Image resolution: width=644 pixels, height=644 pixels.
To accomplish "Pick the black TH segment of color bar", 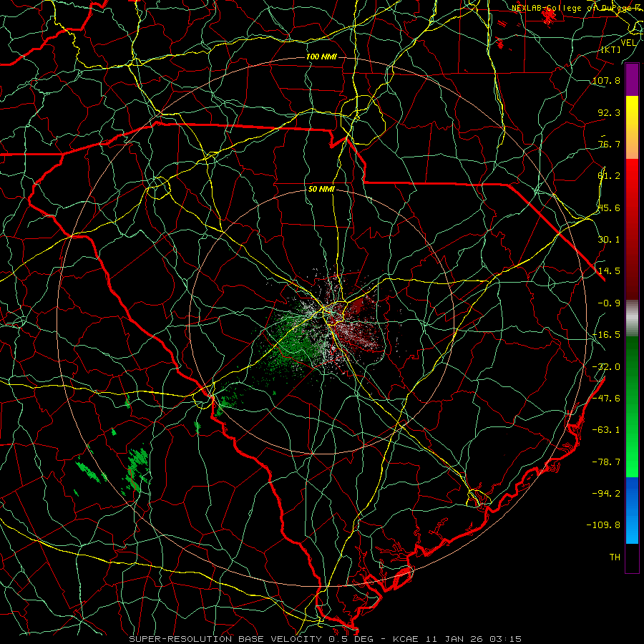I will click(x=632, y=558).
